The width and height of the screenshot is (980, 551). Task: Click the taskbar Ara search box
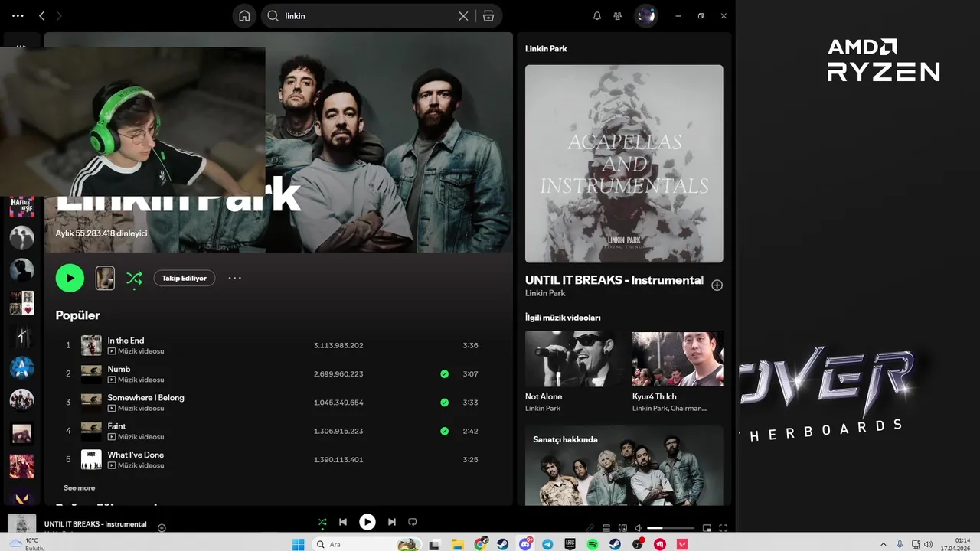tap(365, 544)
